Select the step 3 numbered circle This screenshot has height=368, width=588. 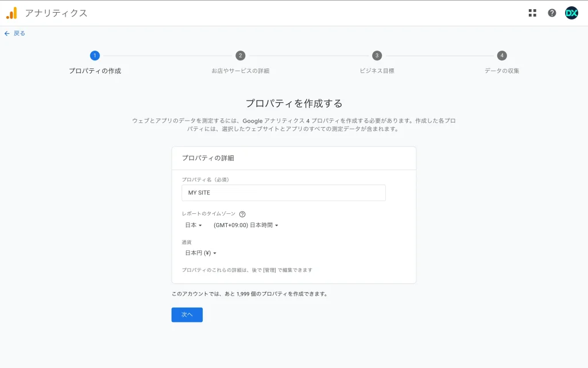[377, 55]
